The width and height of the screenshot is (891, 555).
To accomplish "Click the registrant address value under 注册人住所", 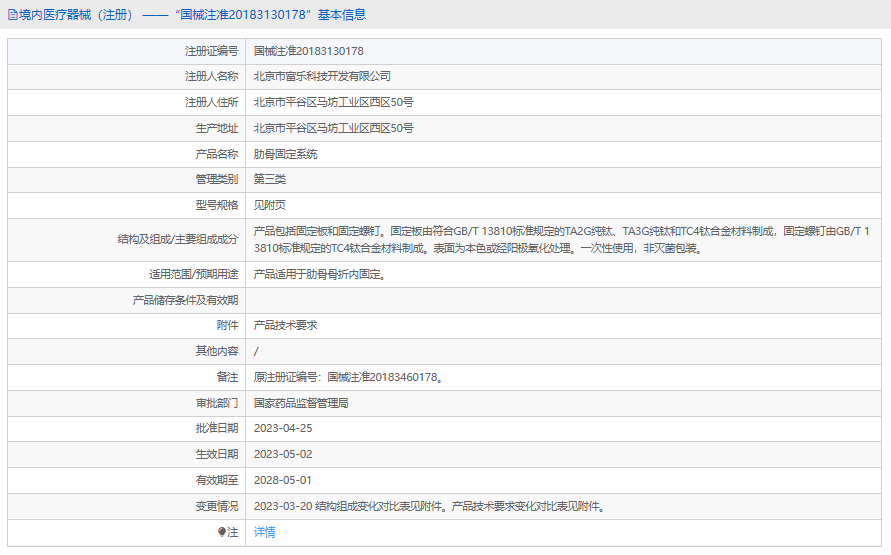I will coord(333,102).
